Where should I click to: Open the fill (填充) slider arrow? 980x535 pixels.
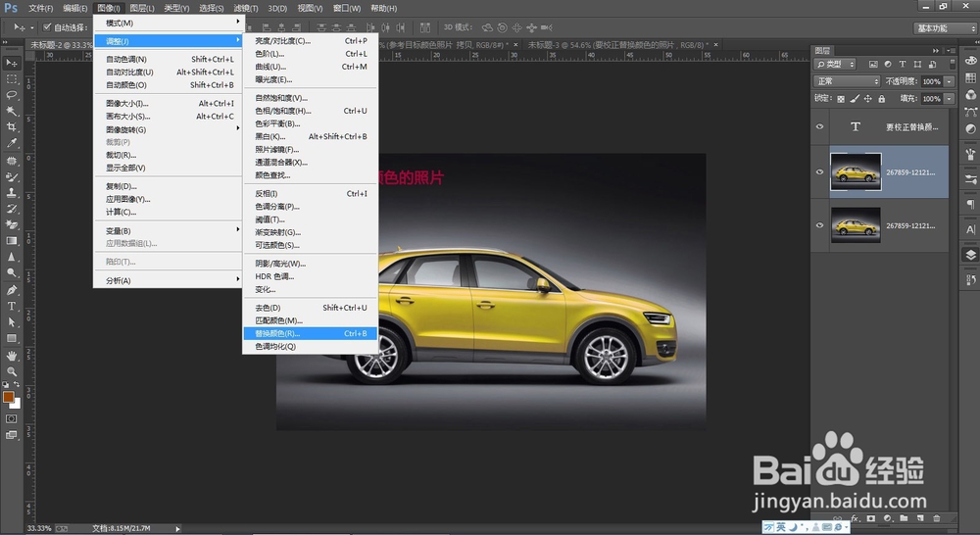[950, 99]
